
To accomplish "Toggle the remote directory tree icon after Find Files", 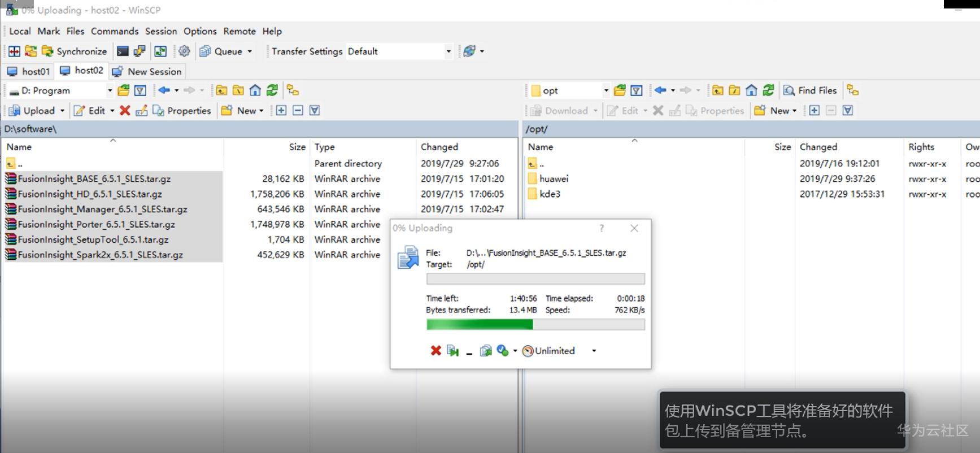I will [853, 90].
